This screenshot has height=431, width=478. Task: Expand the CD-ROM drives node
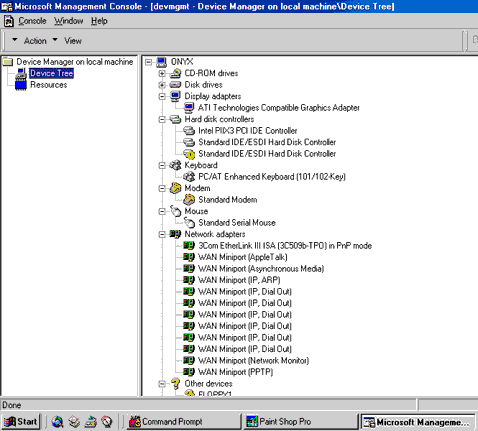point(162,73)
